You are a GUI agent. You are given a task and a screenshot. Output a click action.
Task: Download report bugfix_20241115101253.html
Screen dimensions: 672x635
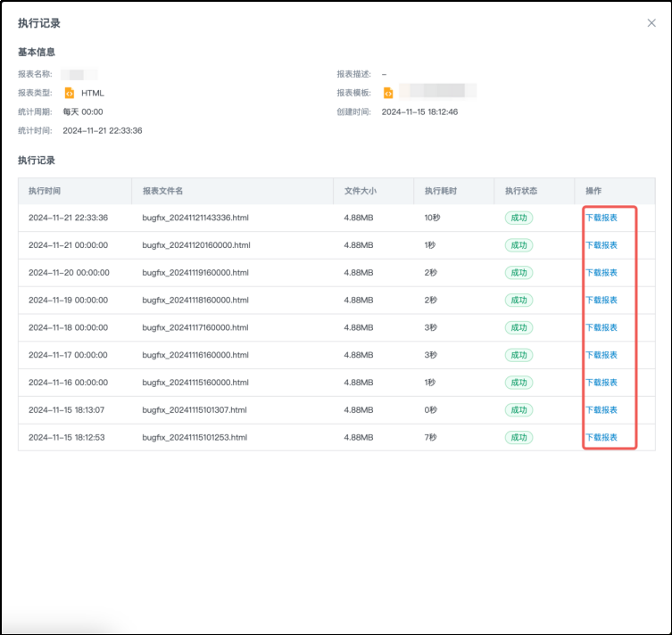click(601, 438)
